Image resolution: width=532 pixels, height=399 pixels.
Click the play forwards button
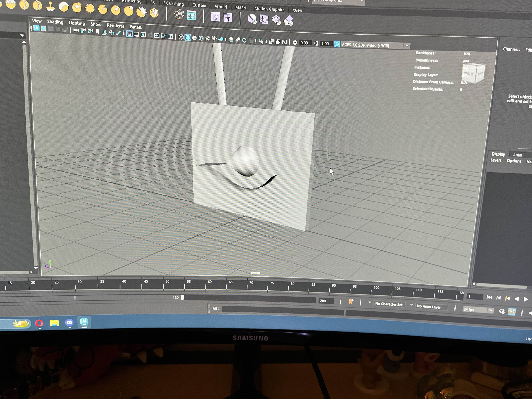tap(526, 299)
